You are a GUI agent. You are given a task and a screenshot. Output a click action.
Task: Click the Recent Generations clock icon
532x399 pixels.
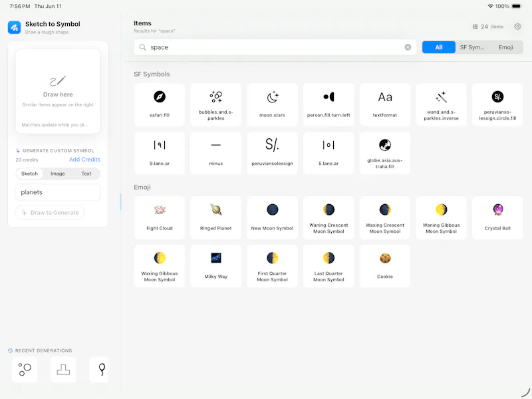(x=10, y=350)
